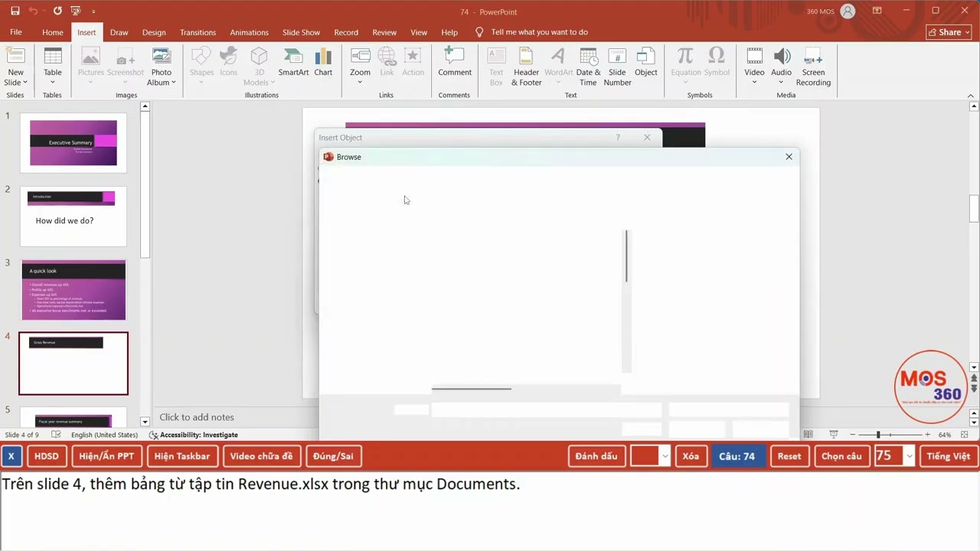Viewport: 980px width, 551px height.
Task: Open the question number 75 dropdown
Action: click(x=909, y=456)
